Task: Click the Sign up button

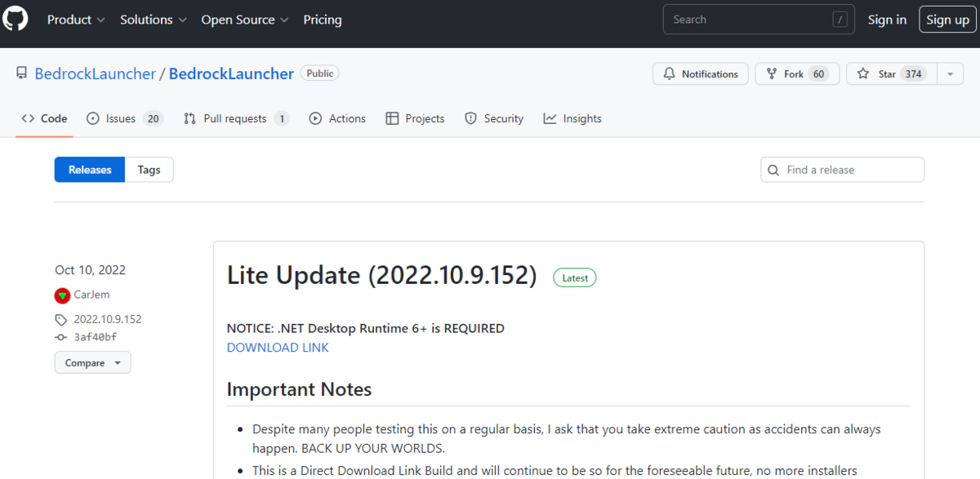Action: pyautogui.click(x=947, y=20)
